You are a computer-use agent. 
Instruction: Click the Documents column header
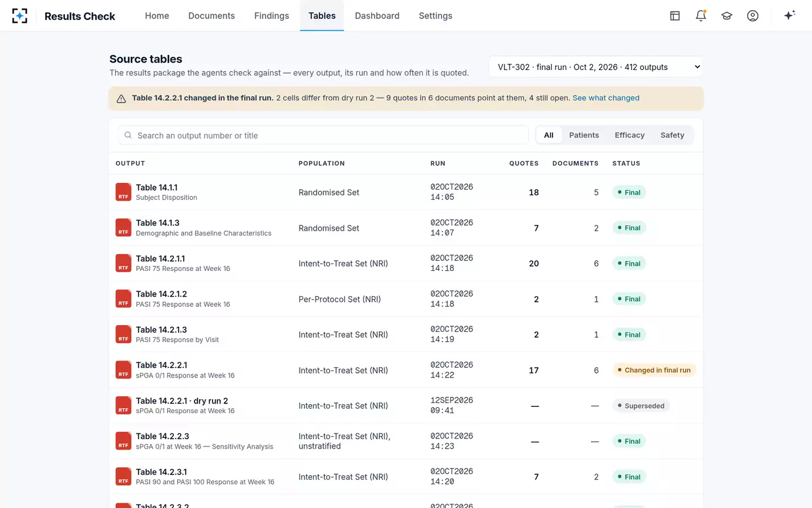click(575, 164)
